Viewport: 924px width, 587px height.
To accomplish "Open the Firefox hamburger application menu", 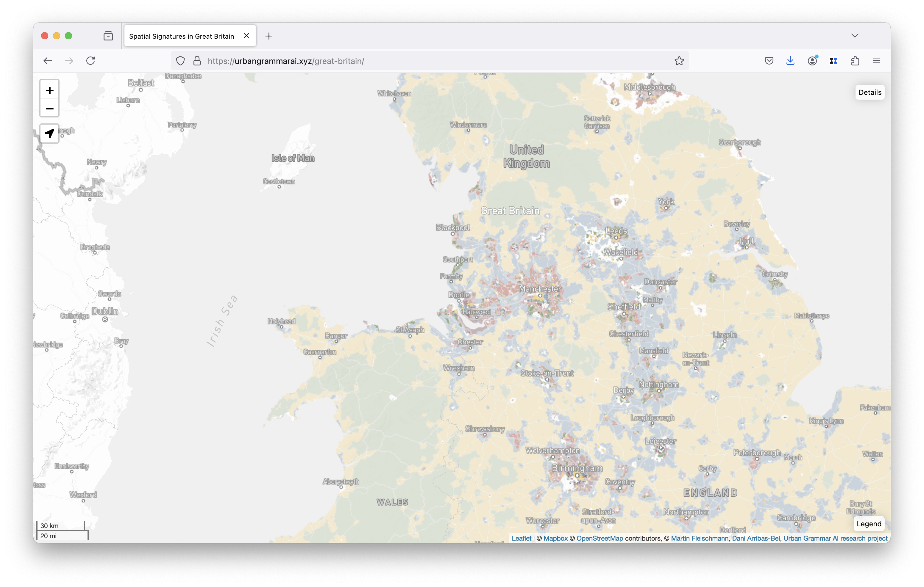I will pyautogui.click(x=876, y=61).
